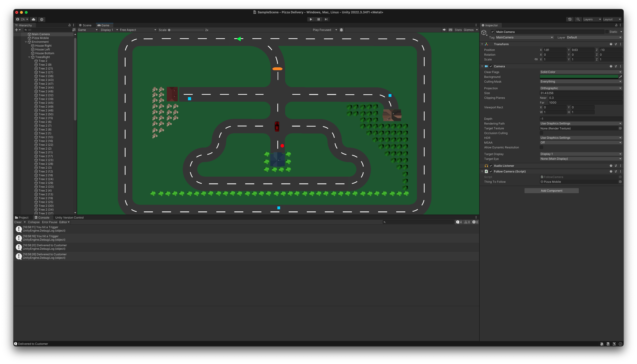Open Follow Camera script more-options menu

click(621, 172)
